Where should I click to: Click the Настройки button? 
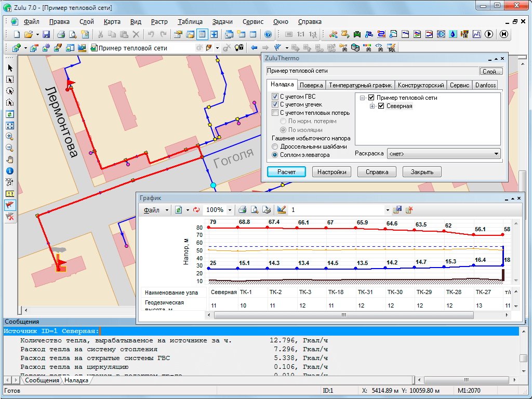pyautogui.click(x=331, y=171)
